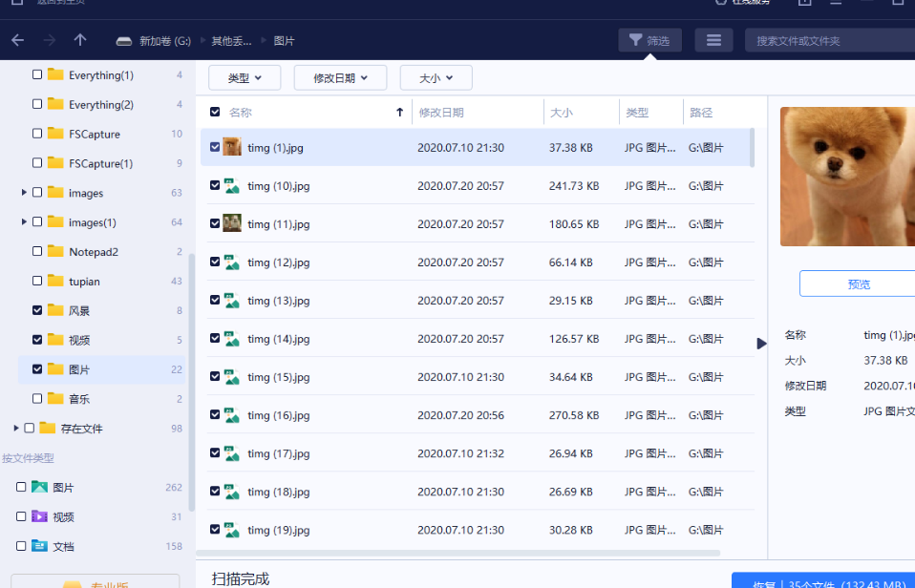915x588 pixels.
Task: Click the 预览 preview button
Action: [x=857, y=283]
